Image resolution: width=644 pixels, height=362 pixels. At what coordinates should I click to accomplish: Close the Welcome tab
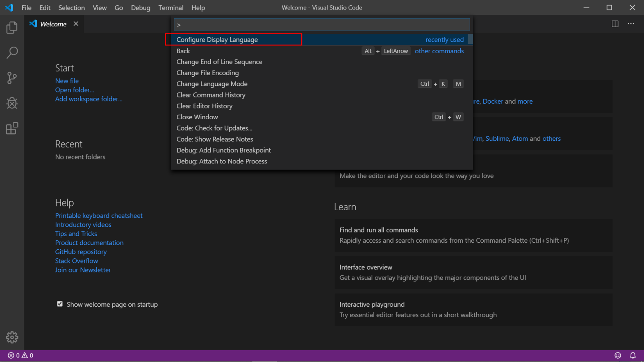click(76, 24)
